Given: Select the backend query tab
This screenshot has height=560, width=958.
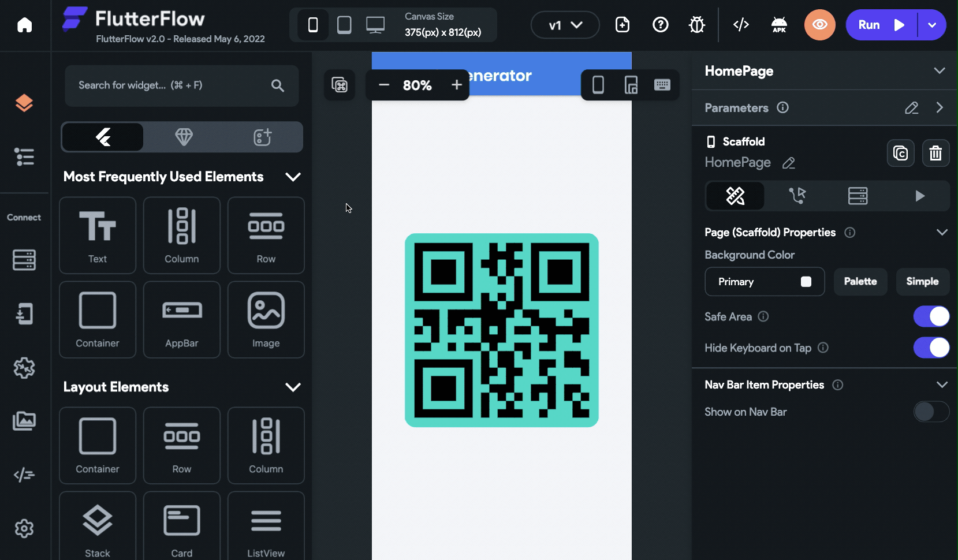Looking at the screenshot, I should [858, 196].
